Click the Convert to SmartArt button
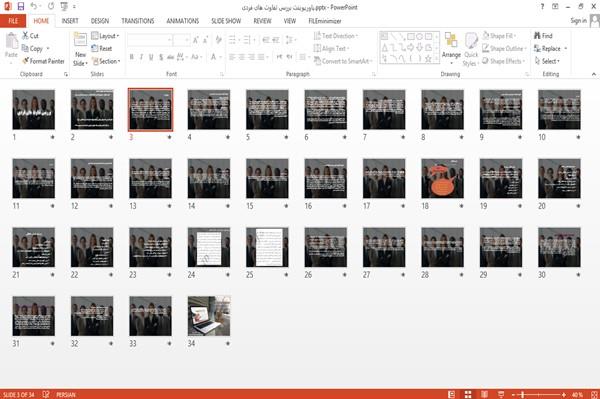600x399 pixels. (x=343, y=61)
